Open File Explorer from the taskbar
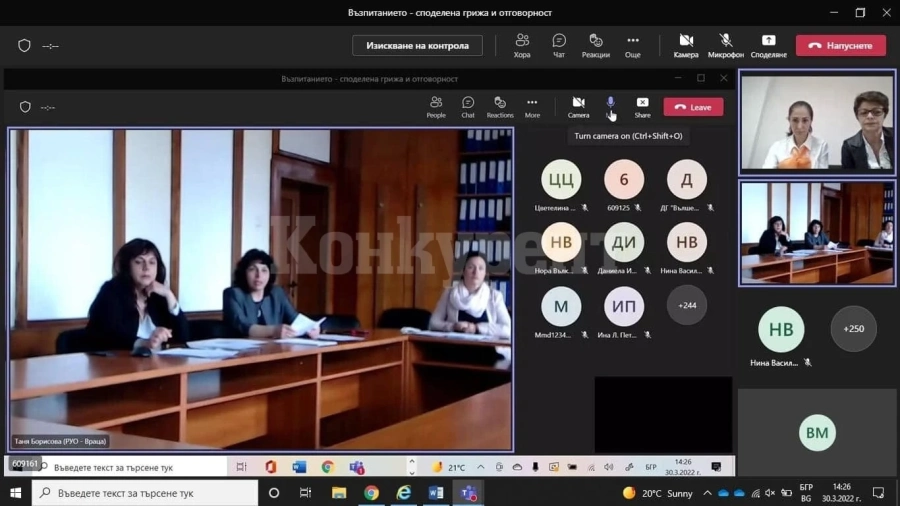This screenshot has height=506, width=900. (339, 493)
